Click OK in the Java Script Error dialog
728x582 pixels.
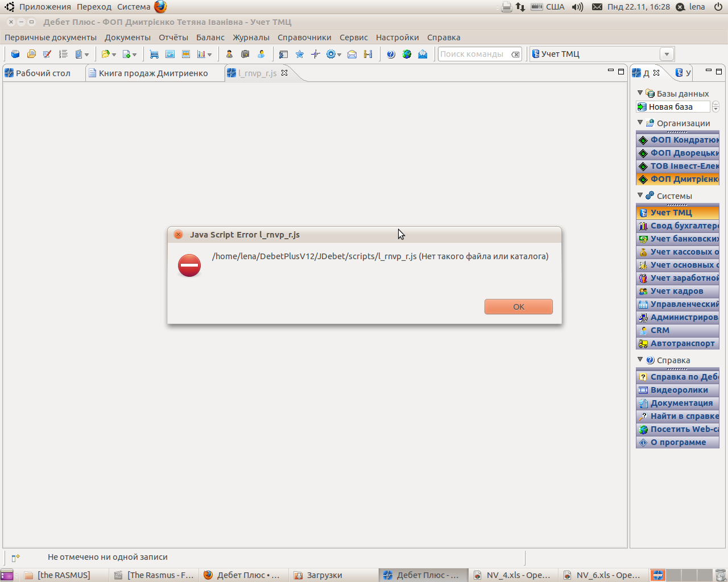(x=519, y=306)
